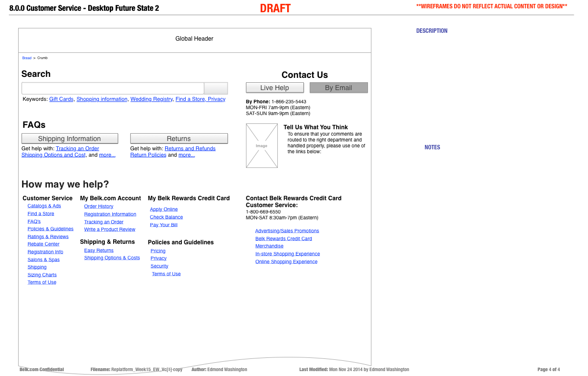Open Shipping Options and Cost FAQ link
Viewport: 588px width, 376px height.
pyautogui.click(x=53, y=155)
